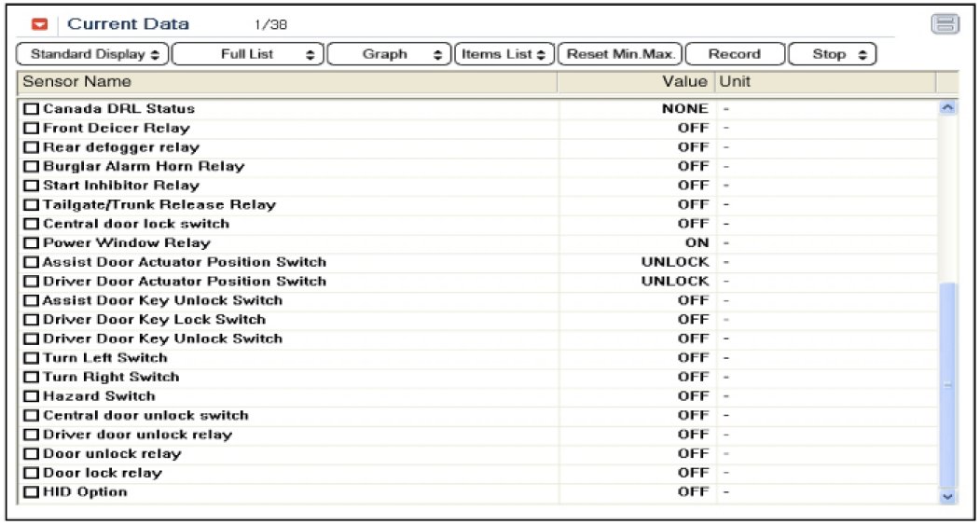Expand the Full List dropdown
The image size is (980, 525).
pos(249,54)
